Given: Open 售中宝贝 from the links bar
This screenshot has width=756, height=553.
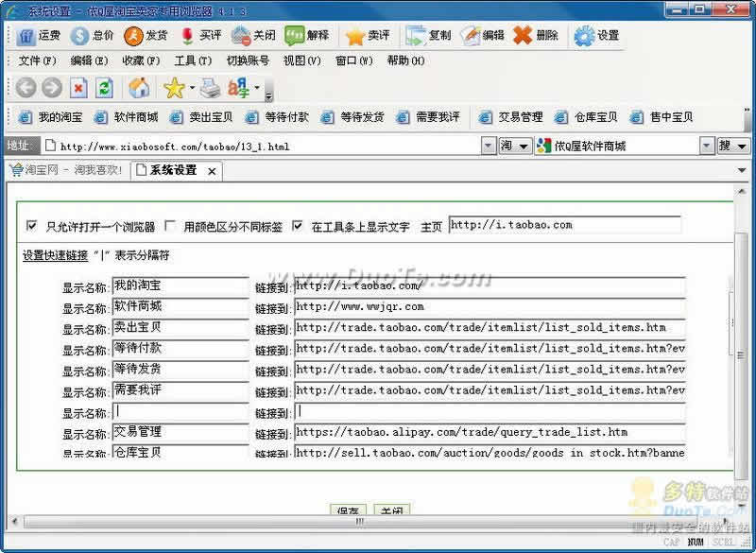Looking at the screenshot, I should (662, 117).
